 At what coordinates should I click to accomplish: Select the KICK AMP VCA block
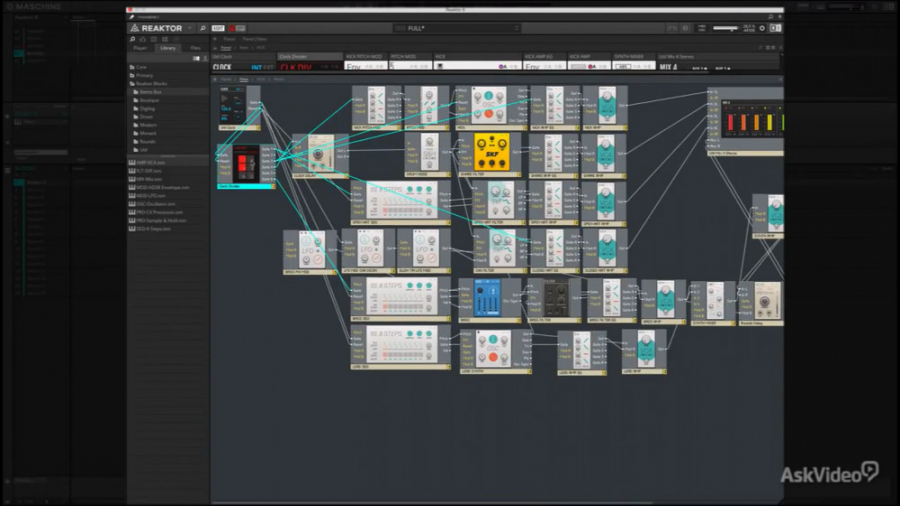(605, 107)
